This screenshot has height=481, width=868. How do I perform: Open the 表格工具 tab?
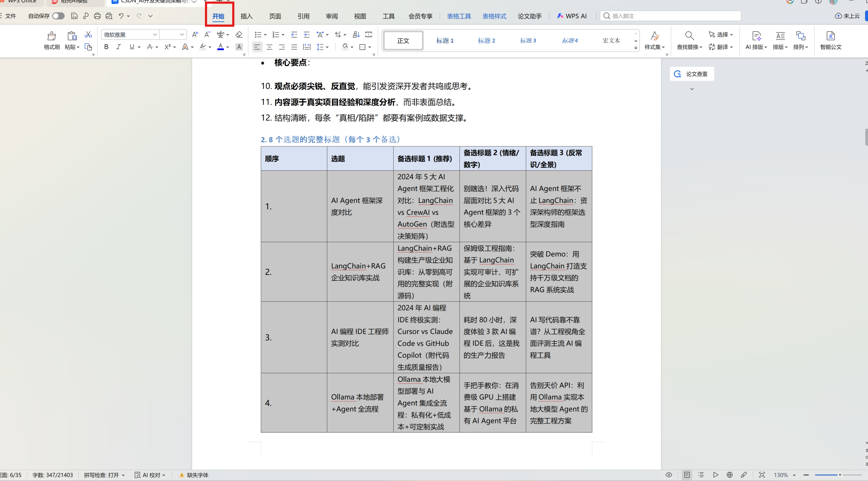pos(459,16)
